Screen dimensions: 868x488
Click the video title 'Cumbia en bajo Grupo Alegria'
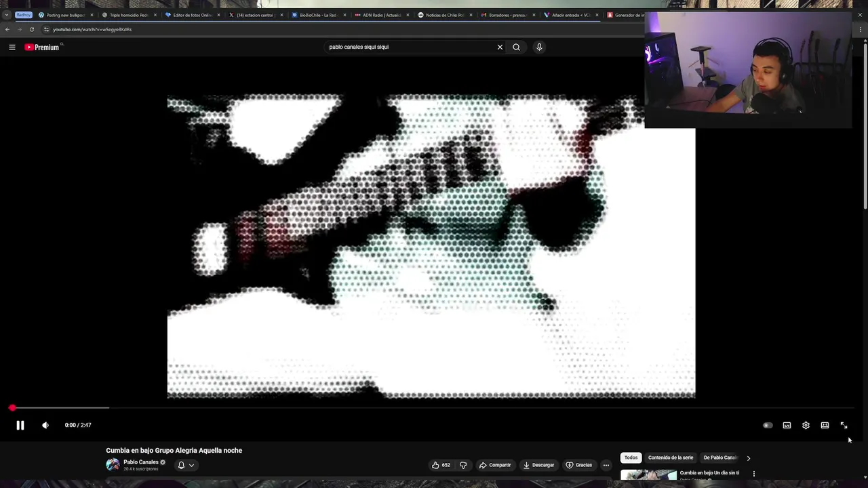(x=174, y=450)
